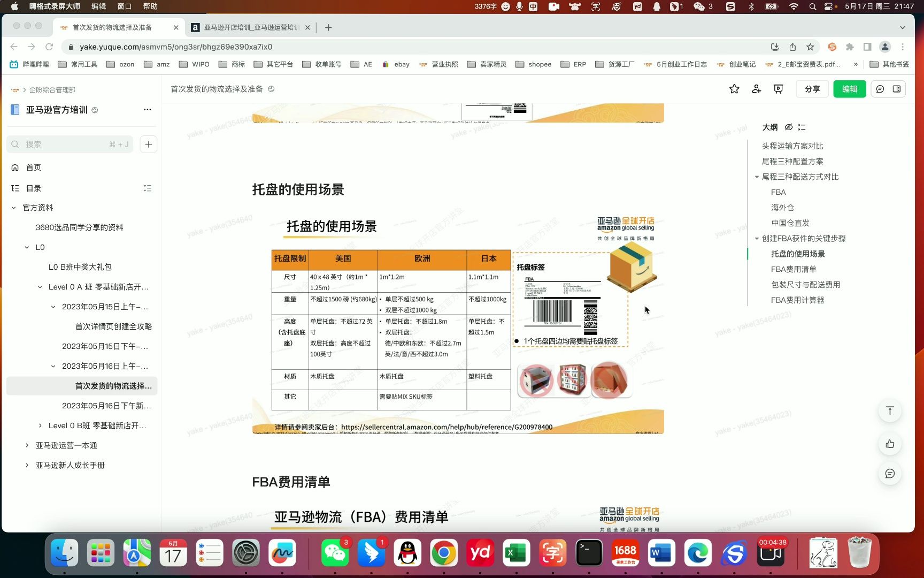Open the extensions puzzle icon
The height and width of the screenshot is (578, 924).
(x=850, y=47)
